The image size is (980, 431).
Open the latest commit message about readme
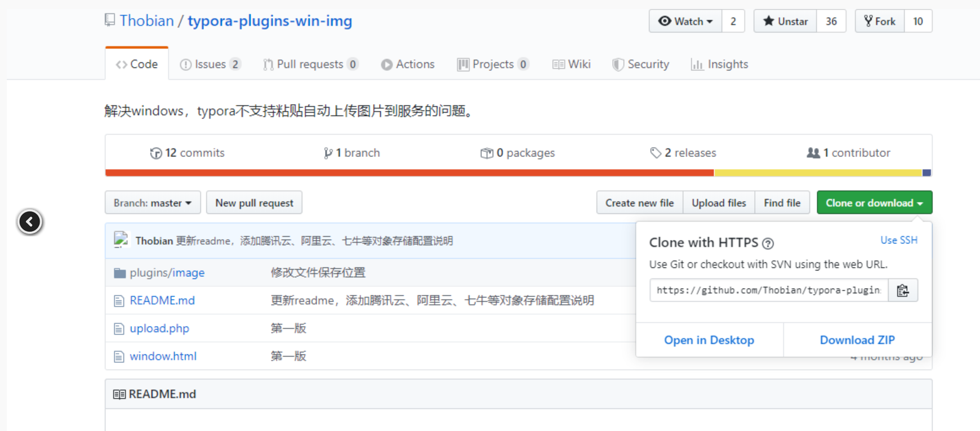click(x=314, y=241)
